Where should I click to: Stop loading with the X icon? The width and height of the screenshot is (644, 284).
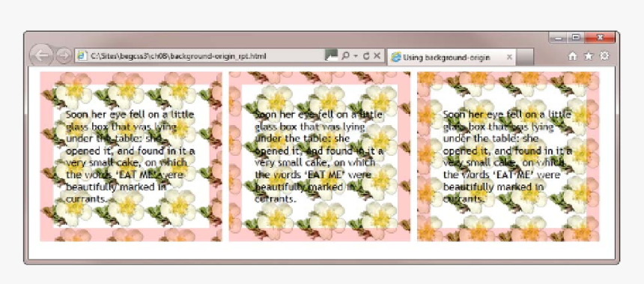point(377,55)
